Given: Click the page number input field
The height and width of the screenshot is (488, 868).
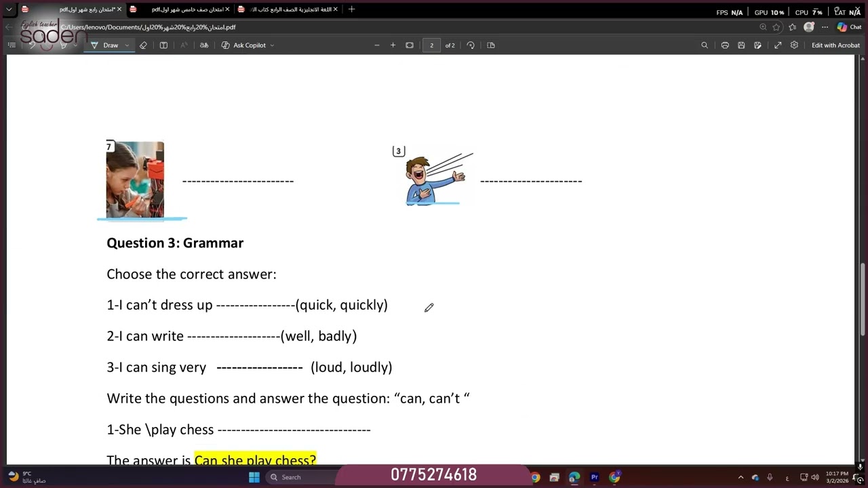Looking at the screenshot, I should click(x=431, y=45).
